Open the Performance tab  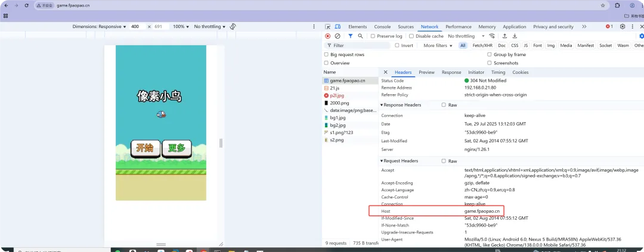[x=459, y=27]
